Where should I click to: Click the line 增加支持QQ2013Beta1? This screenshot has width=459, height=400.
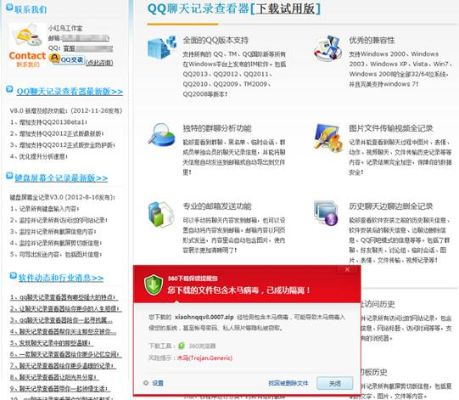click(x=49, y=122)
